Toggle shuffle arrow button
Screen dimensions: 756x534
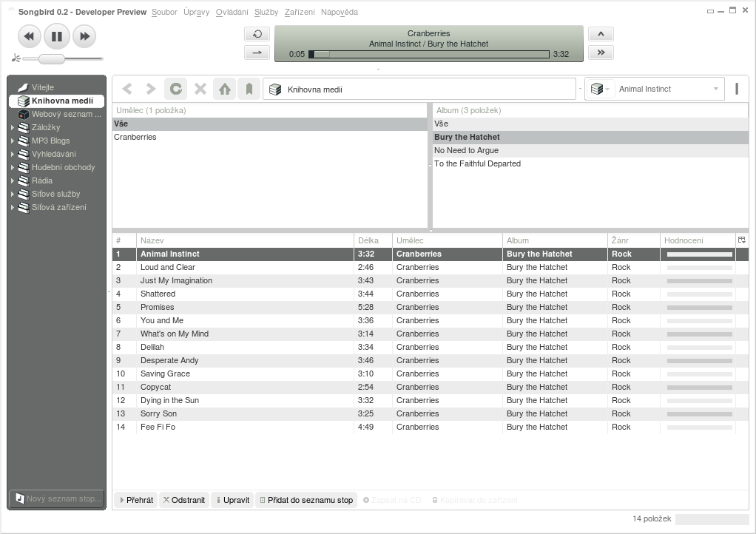point(257,52)
